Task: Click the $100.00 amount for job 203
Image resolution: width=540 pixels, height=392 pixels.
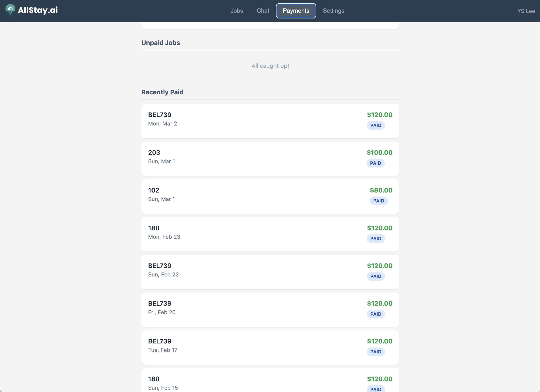Action: (380, 152)
